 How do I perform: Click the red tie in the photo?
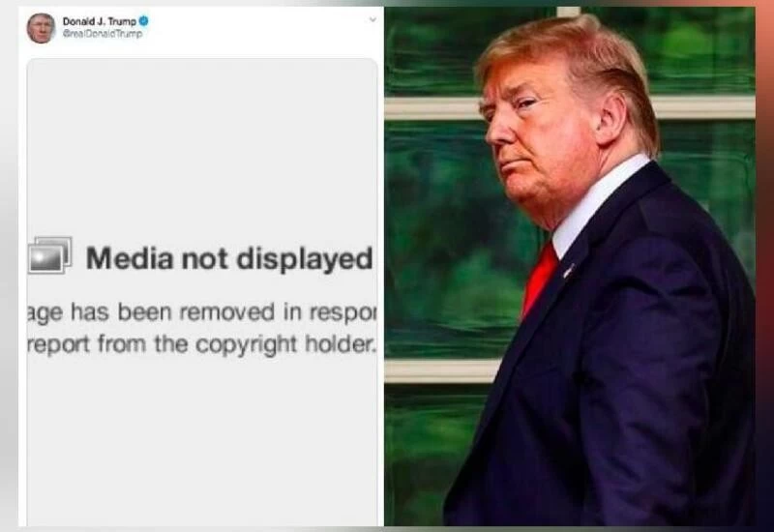pos(541,278)
